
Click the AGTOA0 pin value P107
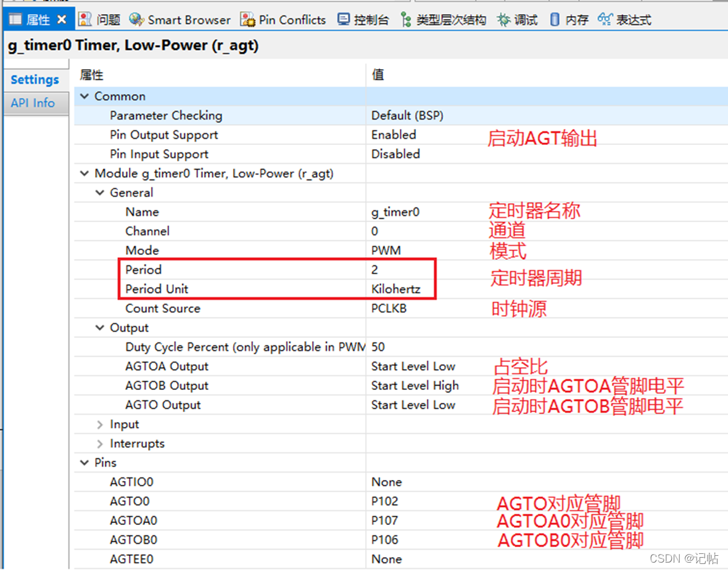[384, 521]
